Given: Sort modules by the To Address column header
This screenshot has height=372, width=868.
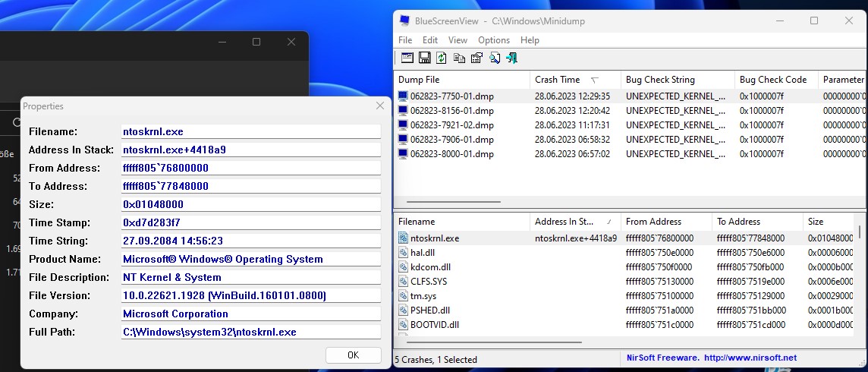Looking at the screenshot, I should click(757, 222).
